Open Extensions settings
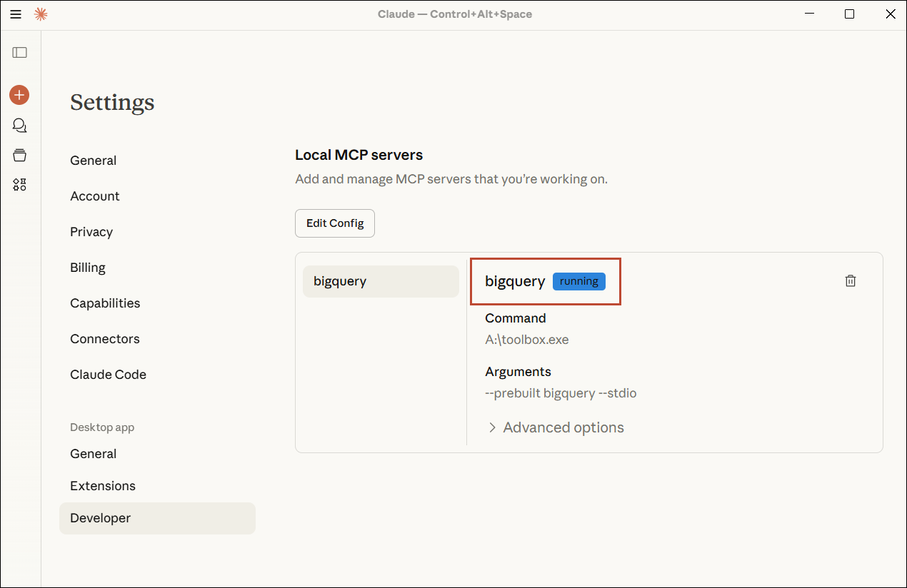The image size is (907, 588). coord(103,486)
